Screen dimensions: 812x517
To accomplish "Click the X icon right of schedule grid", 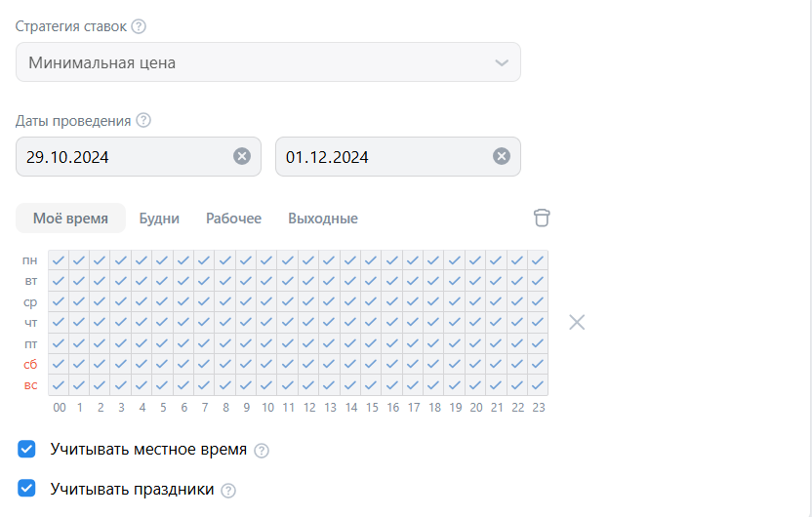I will tap(577, 322).
